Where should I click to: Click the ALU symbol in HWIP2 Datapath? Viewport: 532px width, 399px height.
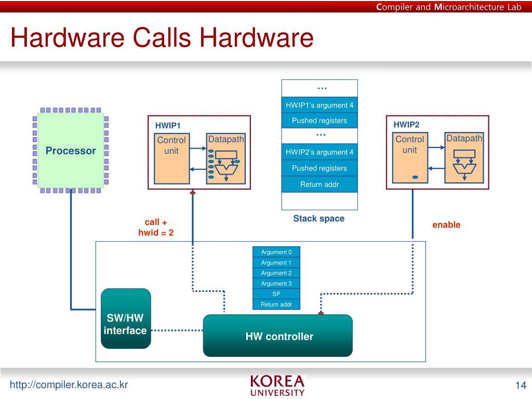(464, 168)
